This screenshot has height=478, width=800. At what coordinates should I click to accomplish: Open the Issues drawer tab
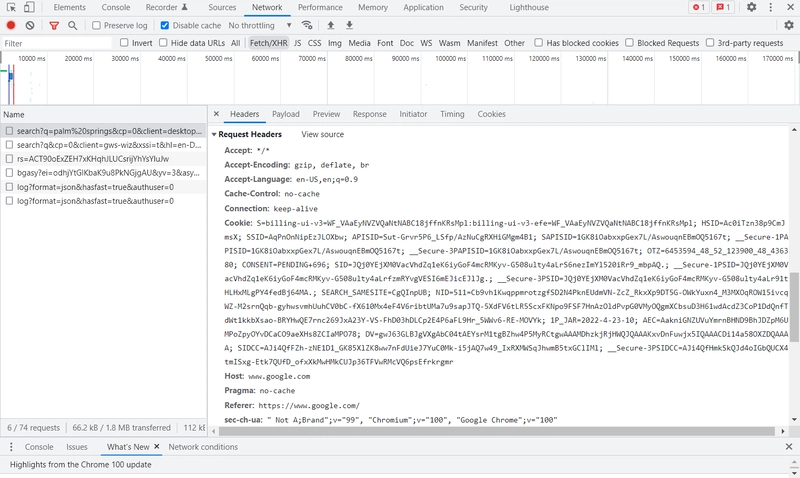(77, 447)
